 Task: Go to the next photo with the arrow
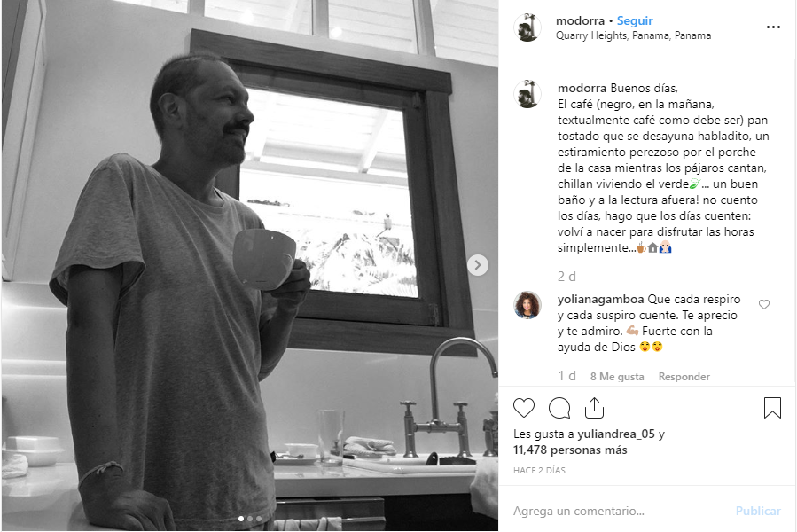point(477,265)
